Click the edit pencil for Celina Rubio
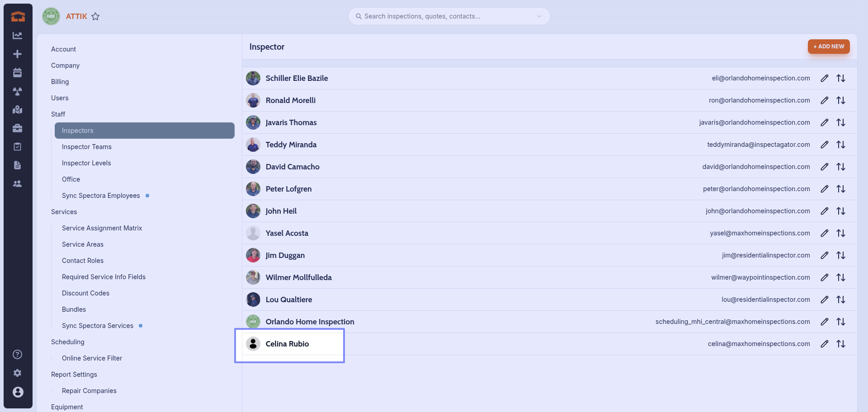 (x=825, y=344)
